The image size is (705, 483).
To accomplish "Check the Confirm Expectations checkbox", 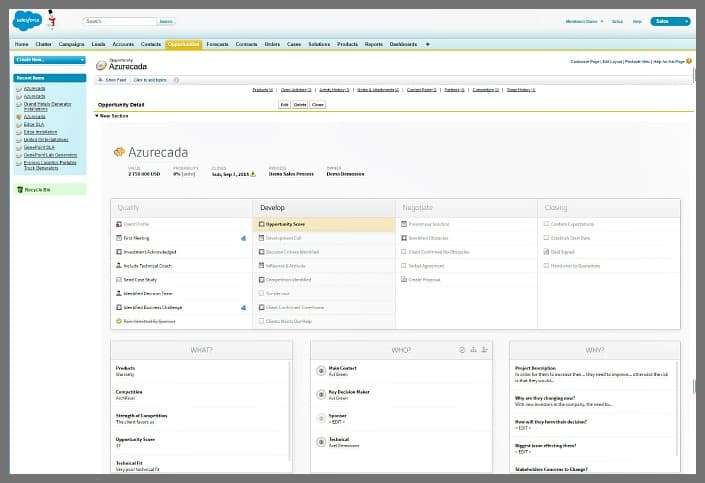I will coord(546,224).
